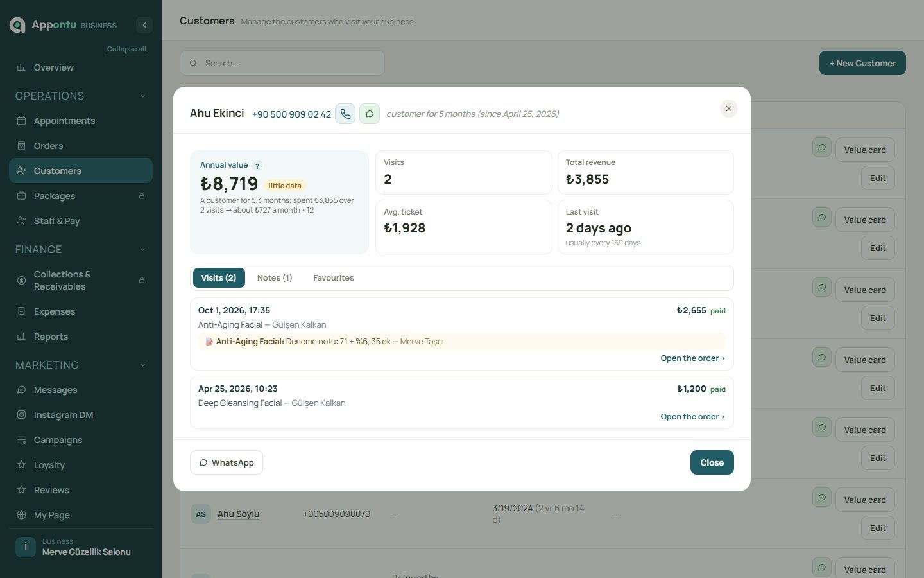Switch to the Notes (1) tab
Image resolution: width=924 pixels, height=578 pixels.
tap(275, 277)
